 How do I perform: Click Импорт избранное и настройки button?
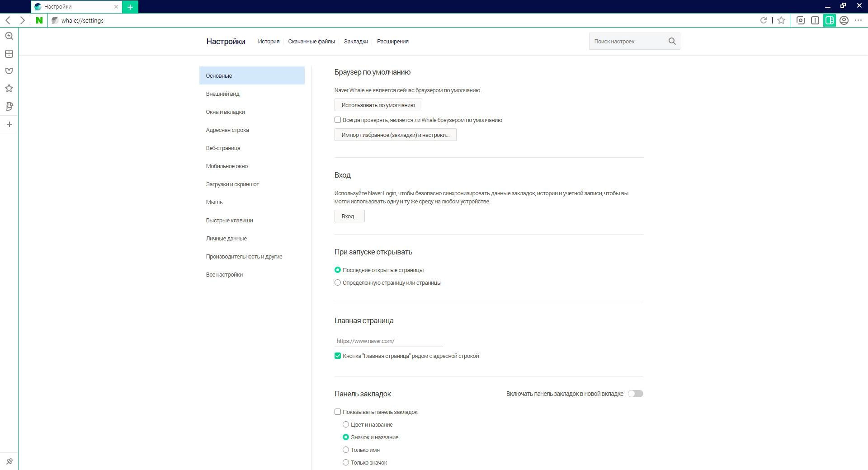pos(395,135)
